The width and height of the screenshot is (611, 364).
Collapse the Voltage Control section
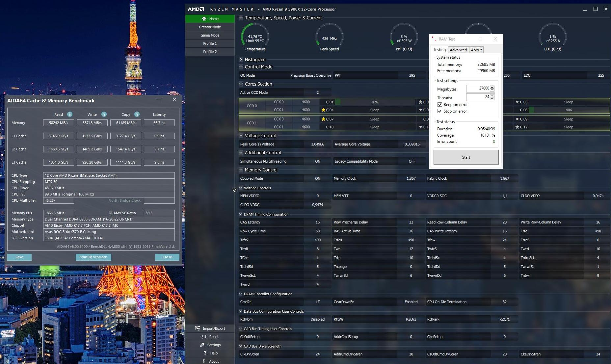tap(241, 136)
